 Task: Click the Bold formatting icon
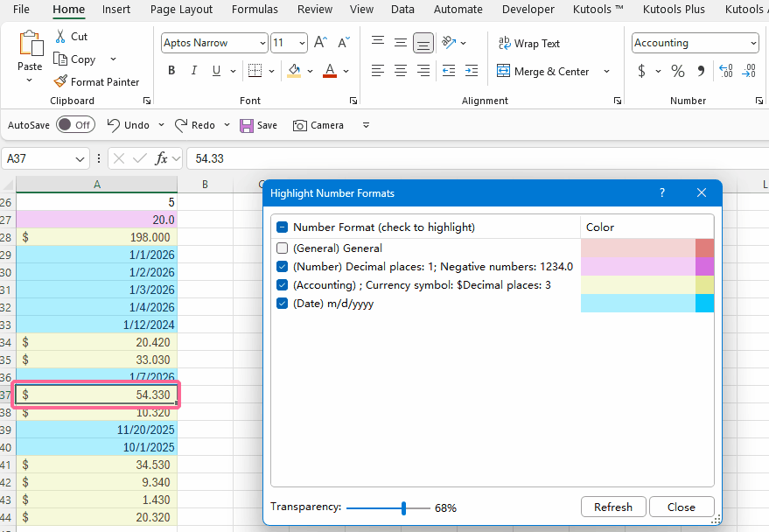coord(171,71)
